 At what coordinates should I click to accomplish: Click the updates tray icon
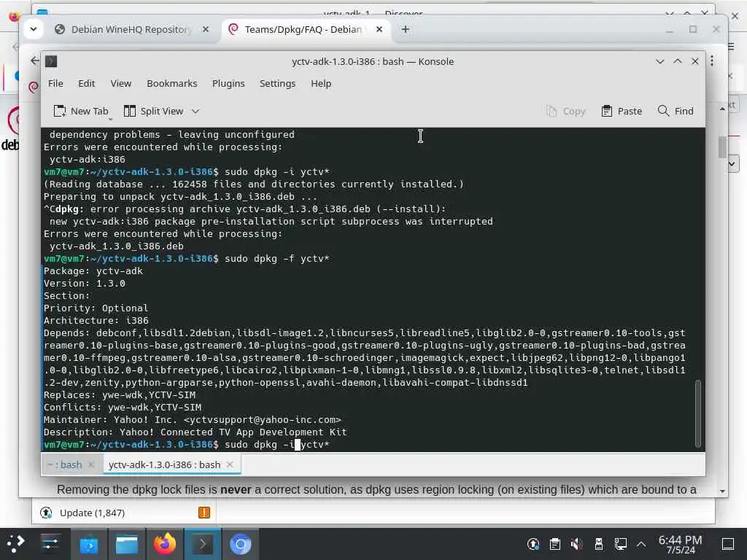pyautogui.click(x=533, y=544)
